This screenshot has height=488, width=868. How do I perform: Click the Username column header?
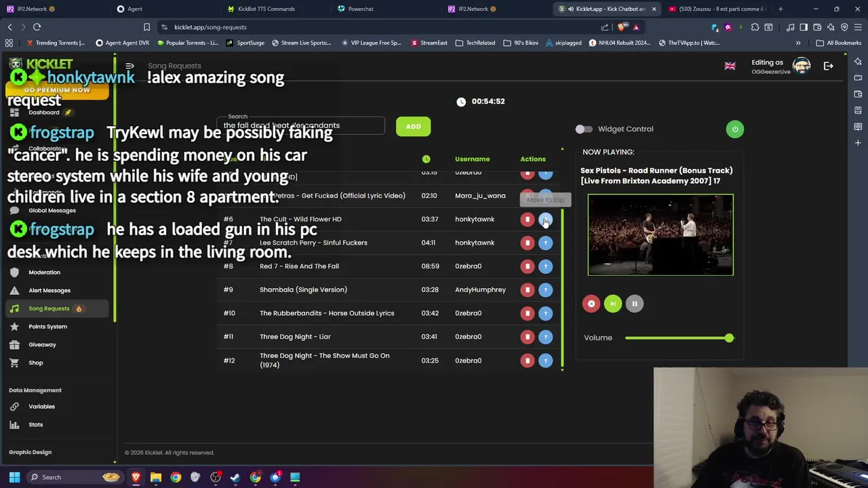coord(472,159)
